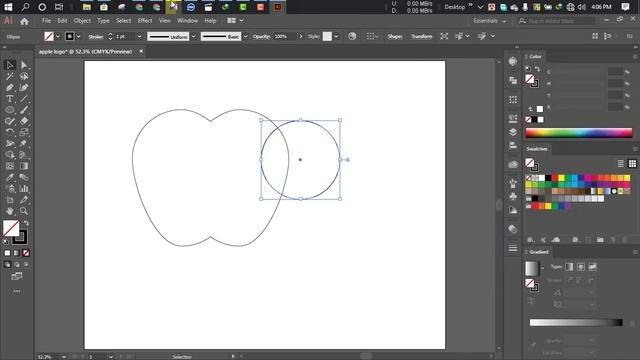This screenshot has height=360, width=640.
Task: Open the Effect menu
Action: click(144, 20)
